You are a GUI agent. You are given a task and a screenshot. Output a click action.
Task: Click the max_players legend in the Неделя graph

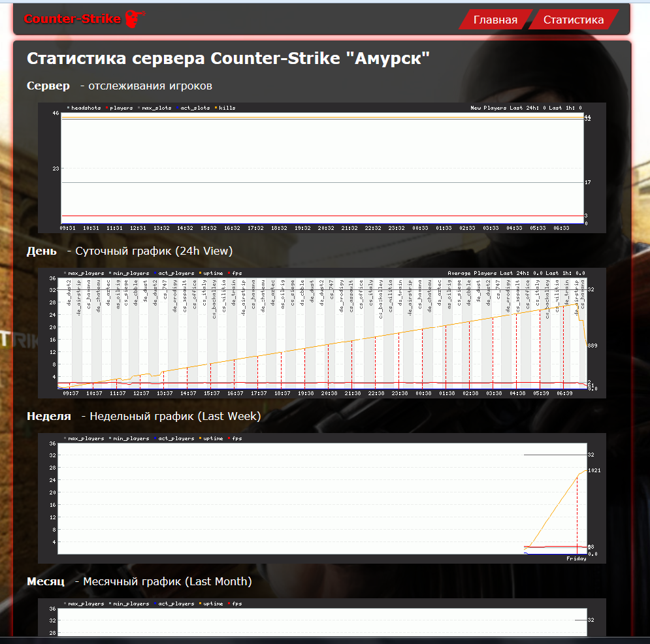point(86,438)
